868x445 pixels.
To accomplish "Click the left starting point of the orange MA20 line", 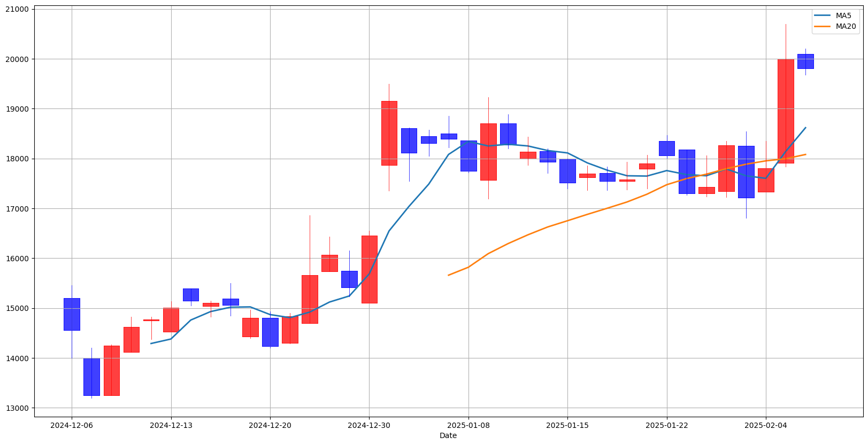I will (x=449, y=275).
